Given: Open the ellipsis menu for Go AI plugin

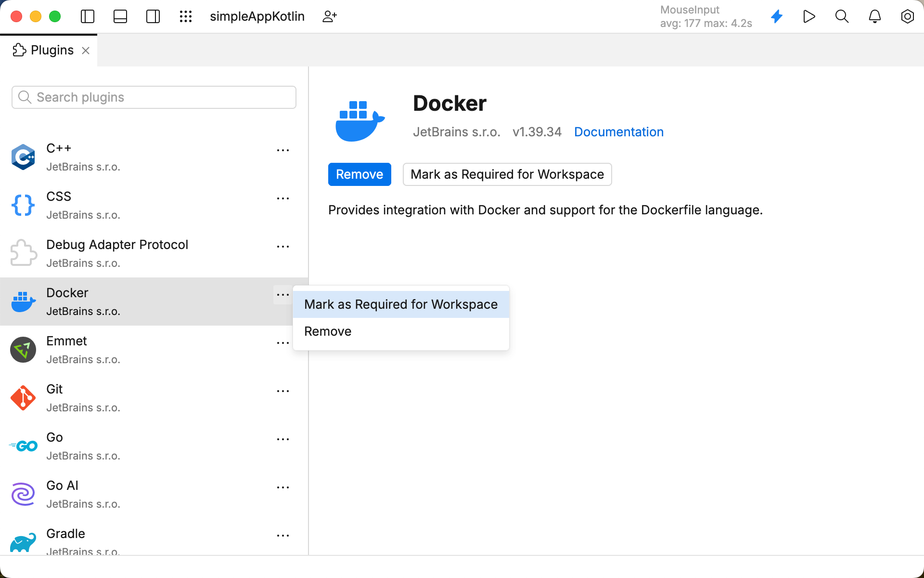Looking at the screenshot, I should click(x=283, y=487).
